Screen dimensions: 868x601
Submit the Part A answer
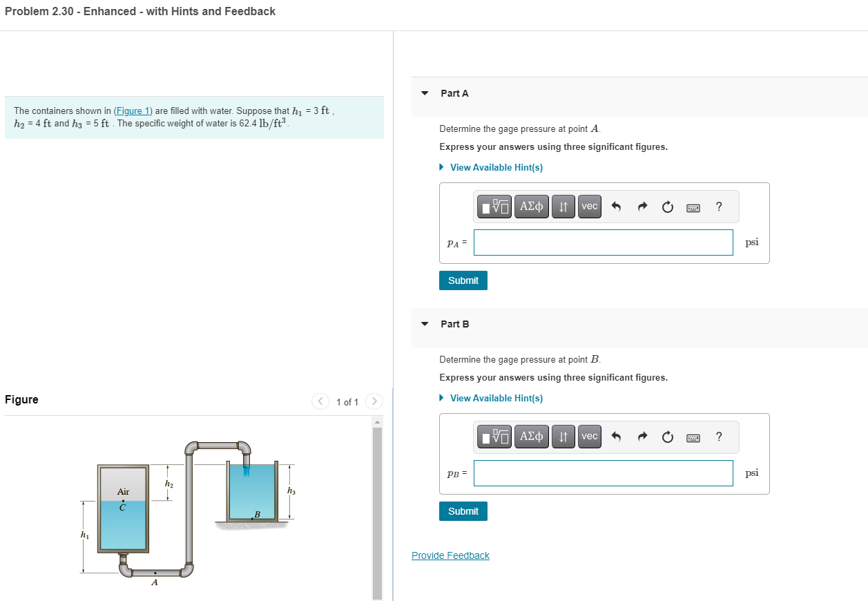coord(463,280)
